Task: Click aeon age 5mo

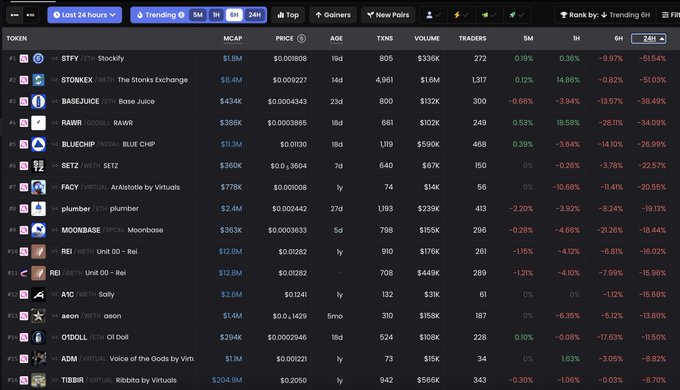Action: point(335,316)
